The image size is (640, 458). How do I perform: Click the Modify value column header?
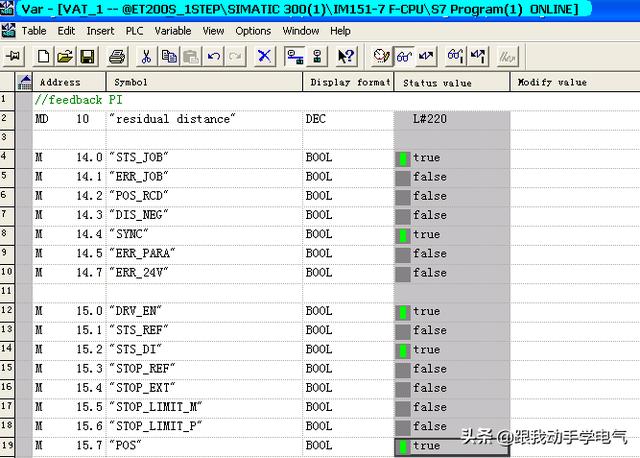pyautogui.click(x=575, y=82)
